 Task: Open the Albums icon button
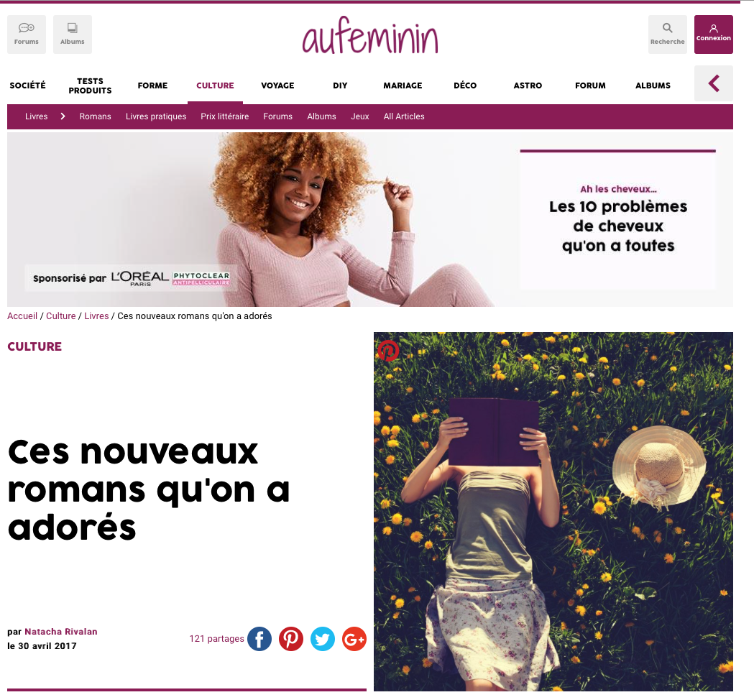tap(72, 34)
